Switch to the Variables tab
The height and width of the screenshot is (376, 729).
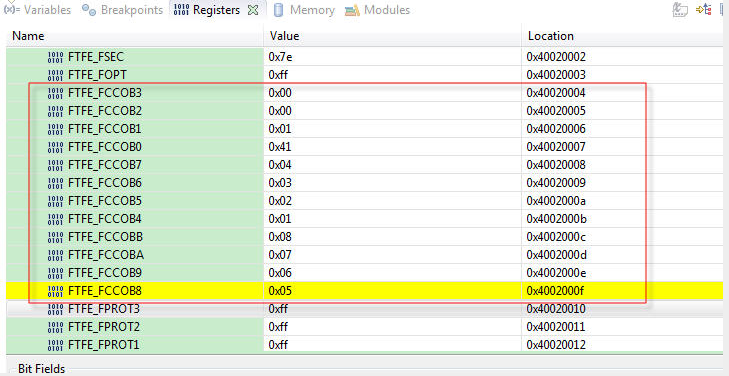click(x=38, y=10)
